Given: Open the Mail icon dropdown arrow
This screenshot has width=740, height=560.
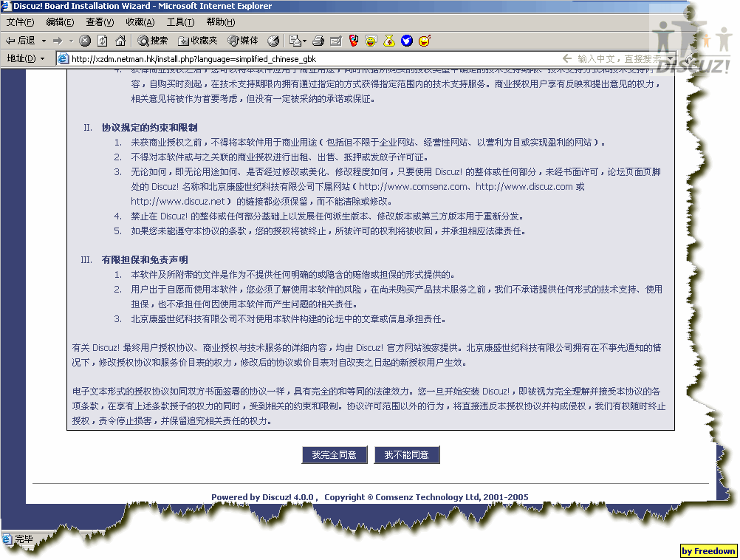Looking at the screenshot, I should click(x=304, y=41).
